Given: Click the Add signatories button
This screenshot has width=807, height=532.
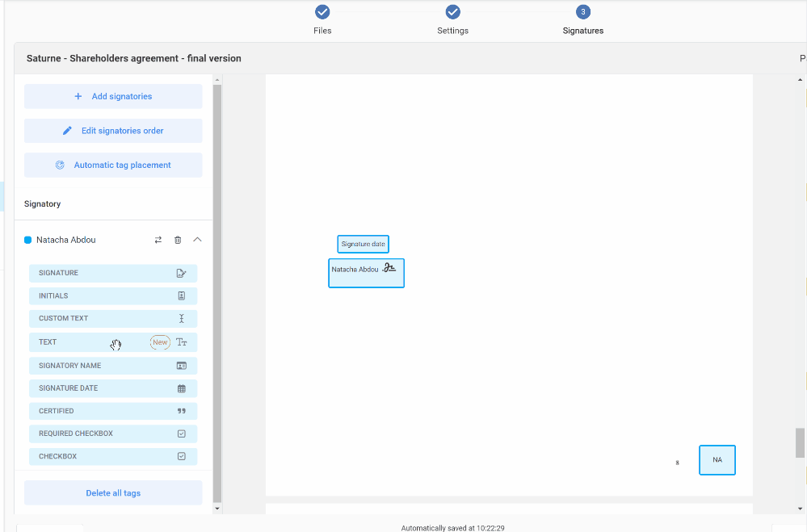Looking at the screenshot, I should pos(113,96).
